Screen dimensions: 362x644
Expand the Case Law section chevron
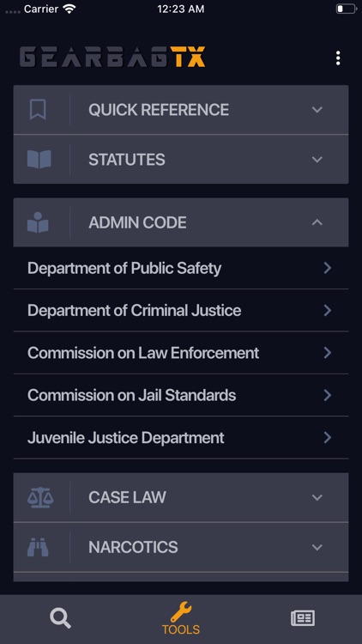(x=317, y=497)
